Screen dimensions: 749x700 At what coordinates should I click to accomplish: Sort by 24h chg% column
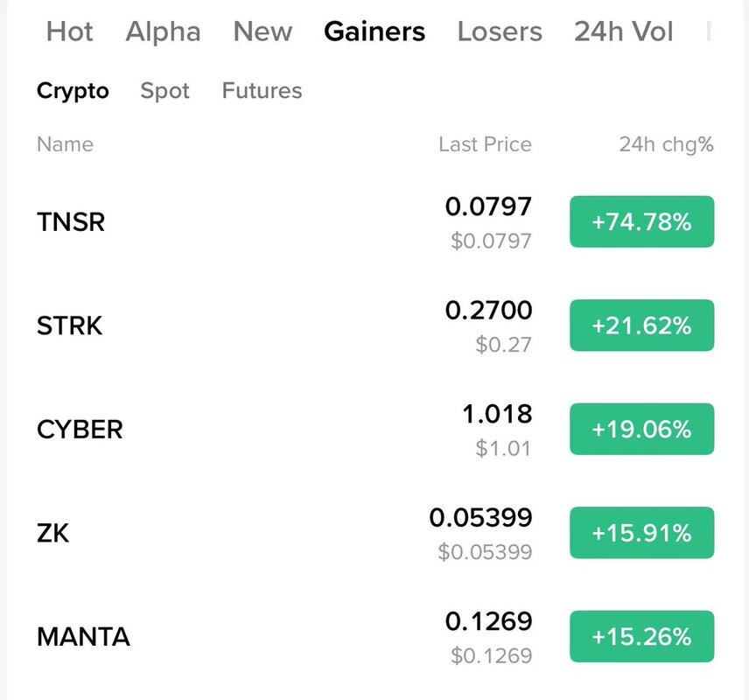point(666,144)
